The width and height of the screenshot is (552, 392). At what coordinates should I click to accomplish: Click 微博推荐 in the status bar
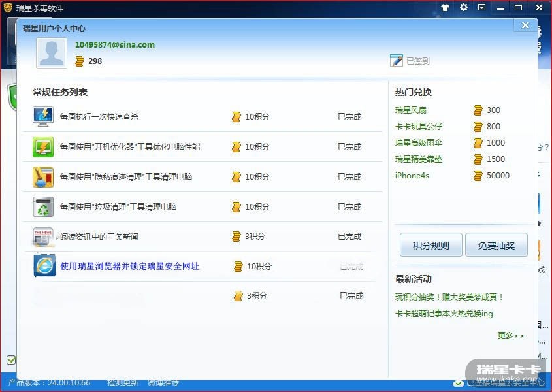(163, 383)
